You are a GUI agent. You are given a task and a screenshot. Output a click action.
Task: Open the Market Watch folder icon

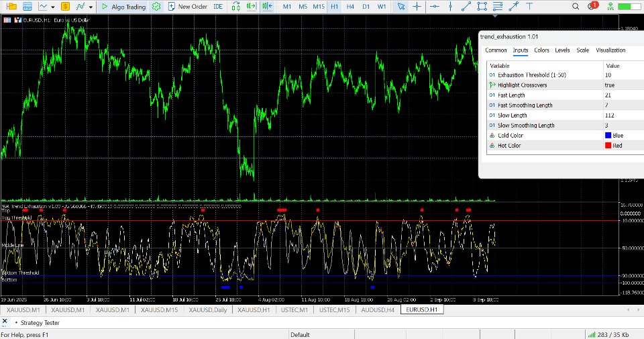coord(11,6)
